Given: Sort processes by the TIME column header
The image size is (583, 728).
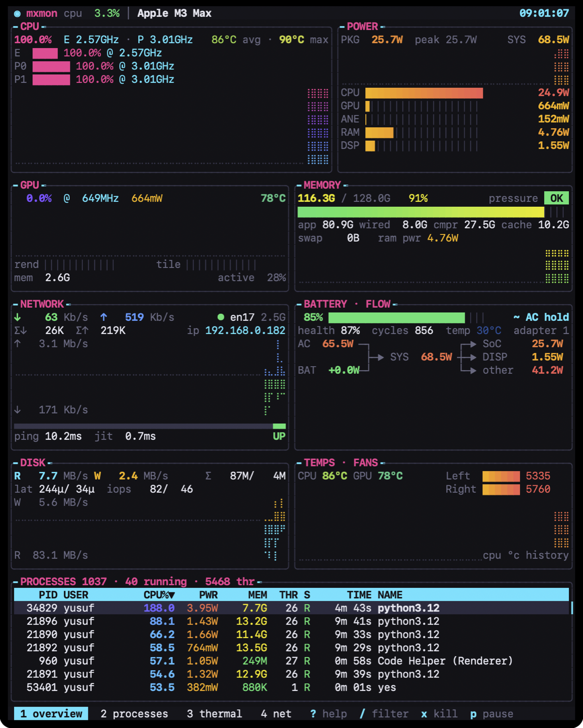Looking at the screenshot, I should coord(359,595).
